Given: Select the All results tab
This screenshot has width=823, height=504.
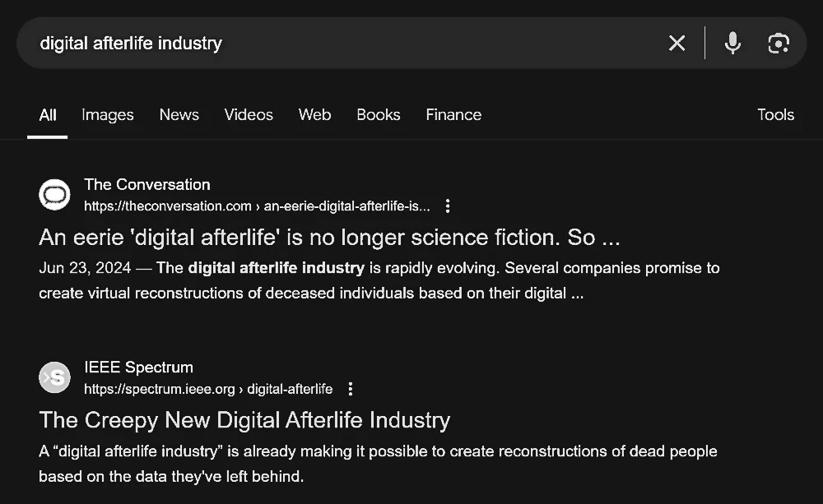Looking at the screenshot, I should click(x=47, y=115).
